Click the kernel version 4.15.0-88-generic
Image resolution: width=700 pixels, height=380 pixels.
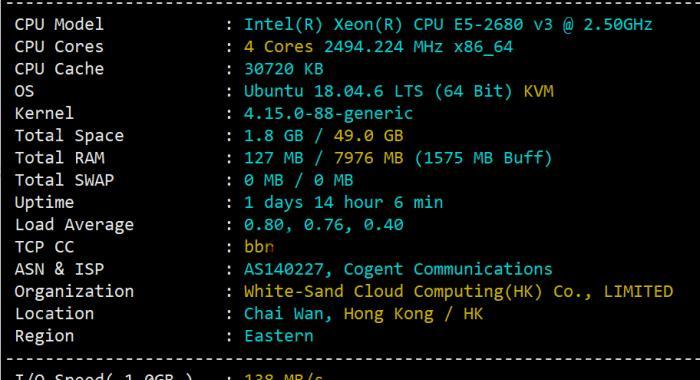coord(328,114)
